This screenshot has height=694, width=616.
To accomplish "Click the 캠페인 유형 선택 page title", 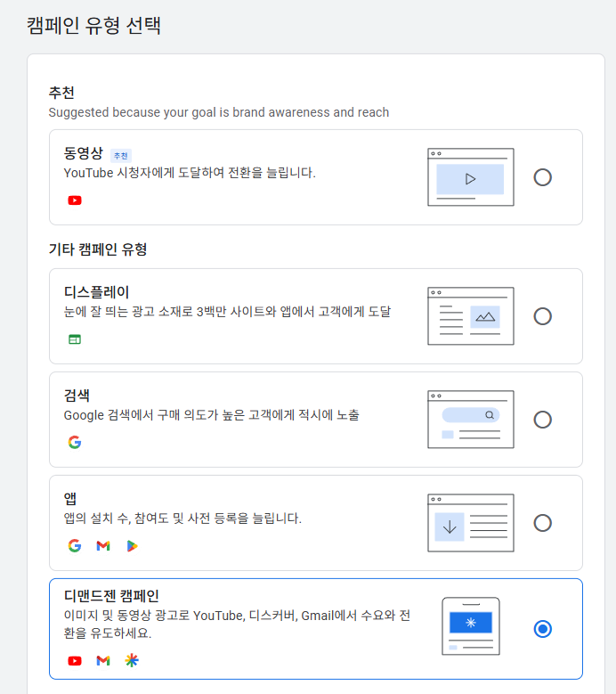I will tap(93, 25).
